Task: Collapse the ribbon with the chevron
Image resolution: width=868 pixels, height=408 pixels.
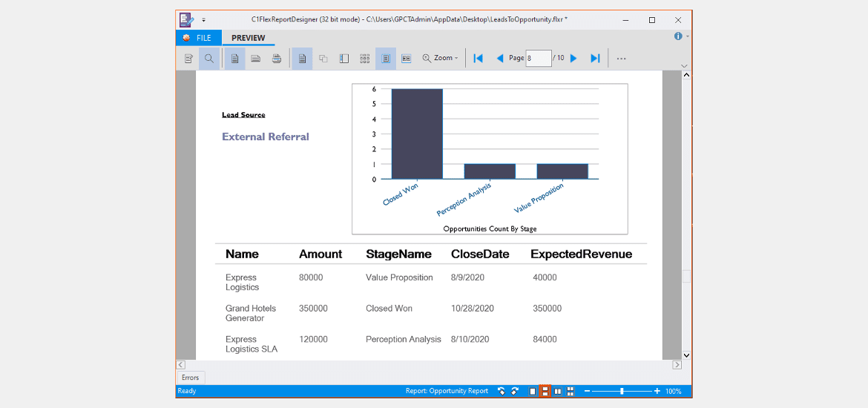Action: point(684,66)
